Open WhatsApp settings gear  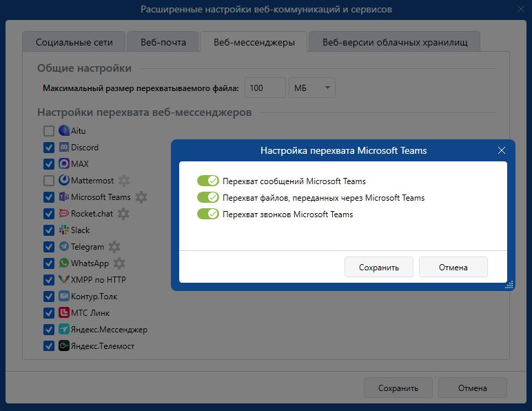click(x=119, y=263)
